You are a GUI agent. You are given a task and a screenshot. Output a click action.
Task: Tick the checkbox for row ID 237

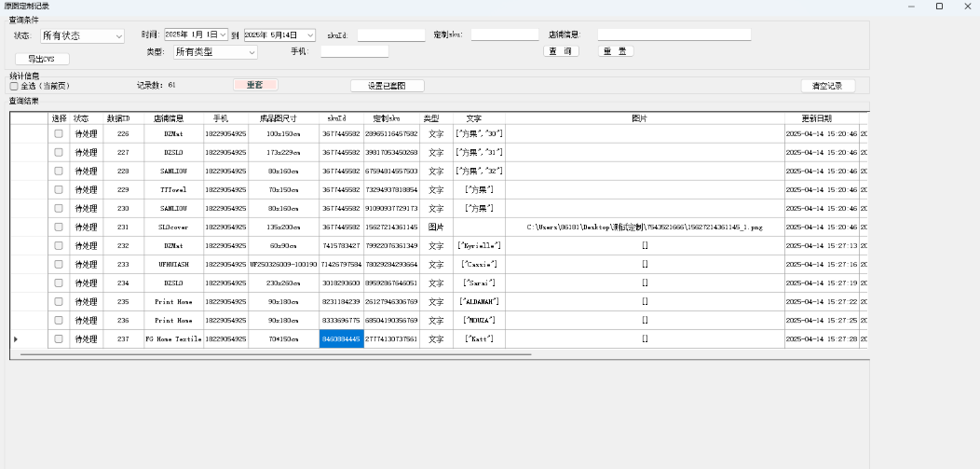pos(59,339)
